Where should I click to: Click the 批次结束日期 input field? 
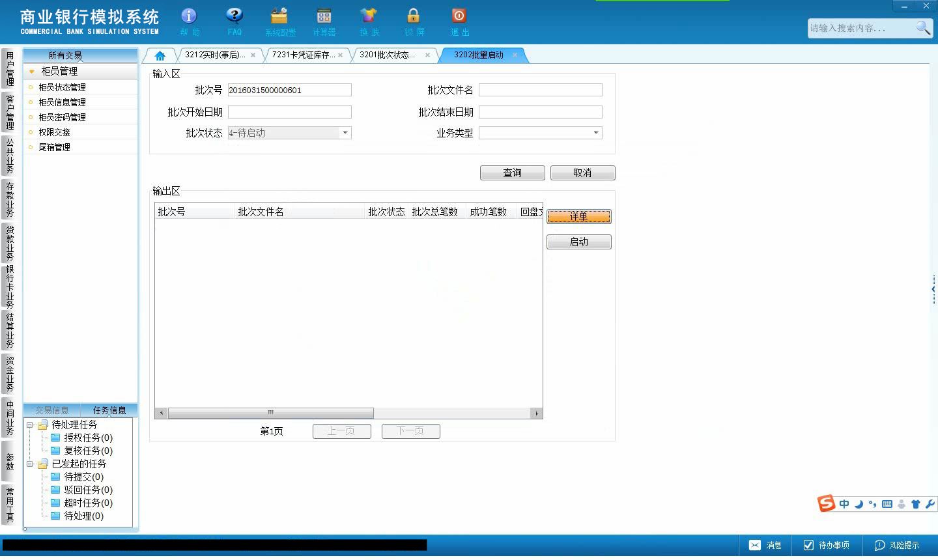pyautogui.click(x=541, y=112)
